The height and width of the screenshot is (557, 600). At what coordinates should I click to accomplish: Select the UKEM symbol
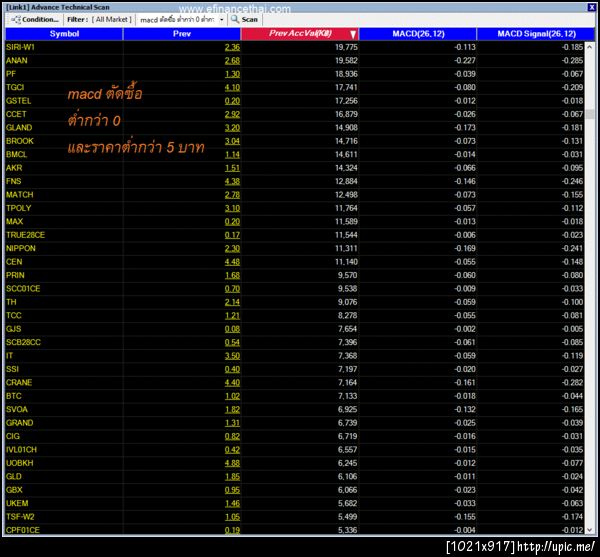(17, 503)
